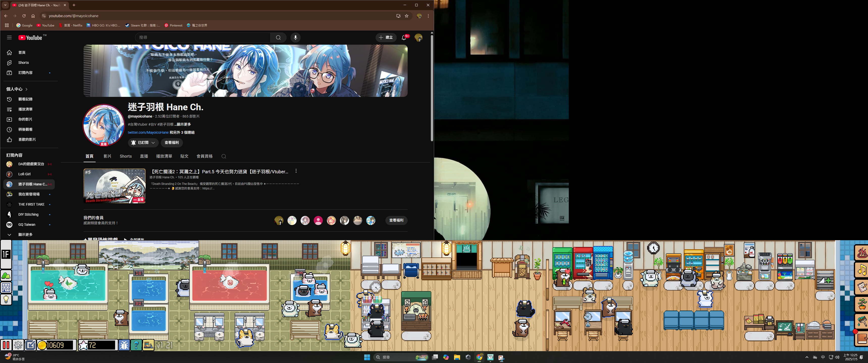The width and height of the screenshot is (868, 363).
Task: Open 播放清單 in the left sidebar
Action: [x=30, y=109]
